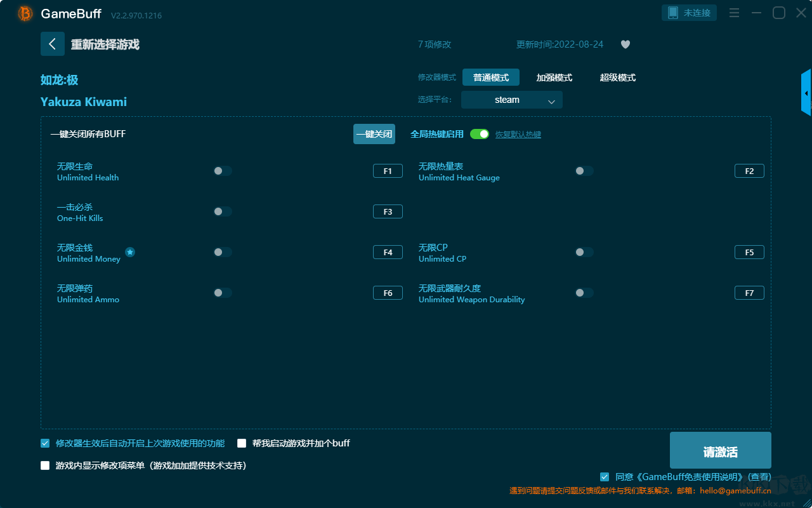Click the F6 hotkey box

(388, 293)
